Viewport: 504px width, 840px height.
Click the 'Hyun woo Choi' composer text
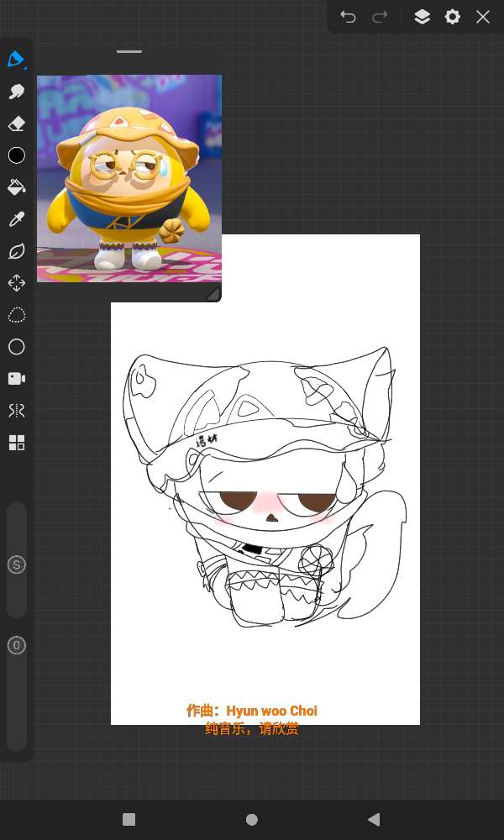click(271, 711)
